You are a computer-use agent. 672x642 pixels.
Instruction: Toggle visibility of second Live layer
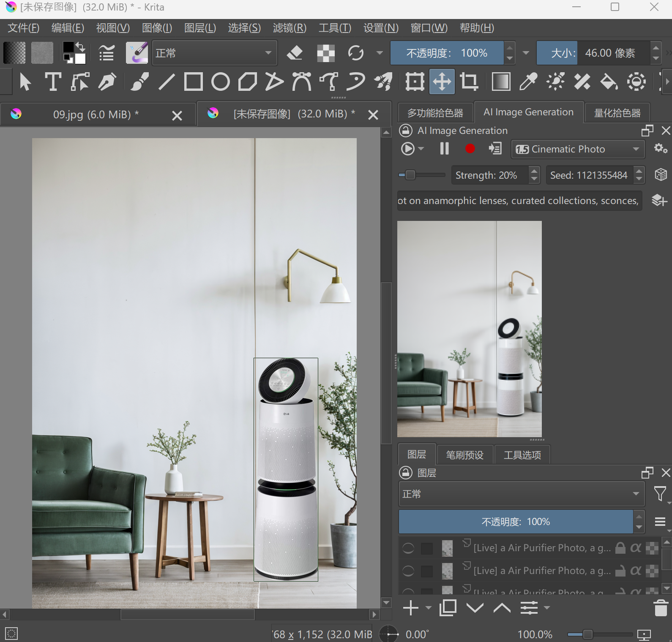tap(408, 571)
